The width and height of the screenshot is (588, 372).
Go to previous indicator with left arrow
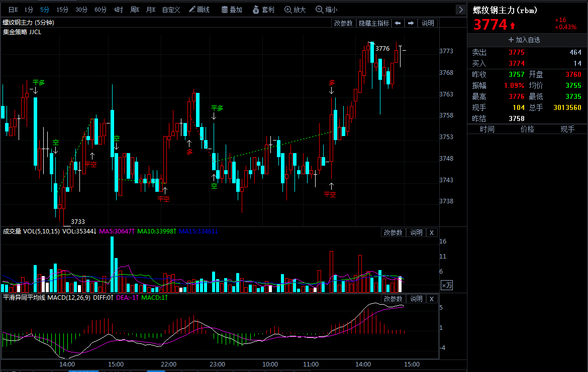tap(398, 23)
